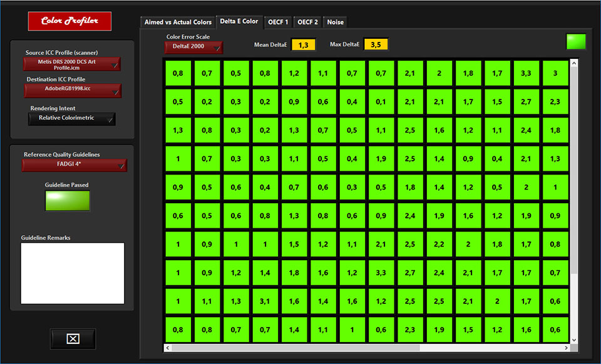Select the patch with value 2,2
The image size is (601, 364).
pos(439,244)
